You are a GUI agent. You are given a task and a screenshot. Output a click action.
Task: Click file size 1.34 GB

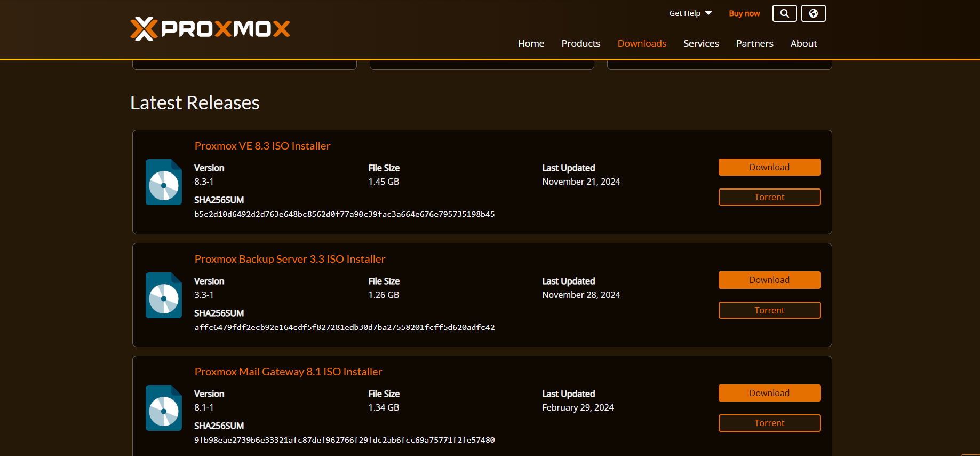click(384, 407)
